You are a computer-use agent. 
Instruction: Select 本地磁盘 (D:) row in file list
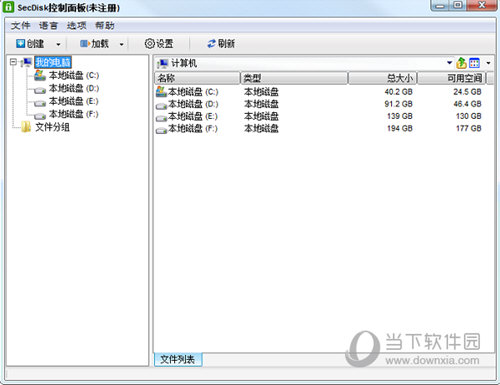coord(320,104)
